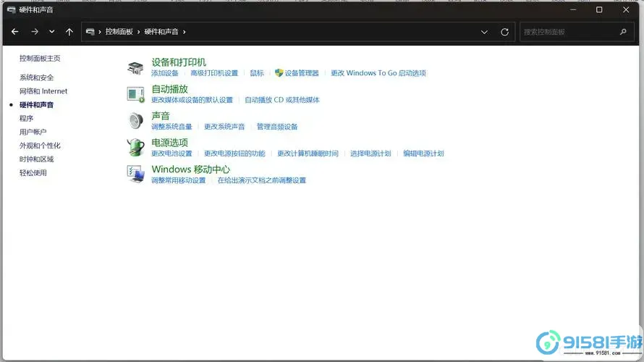Screen dimensions: 644x362
Task: Maximize the 硬件和声音 window
Action: coord(599,9)
